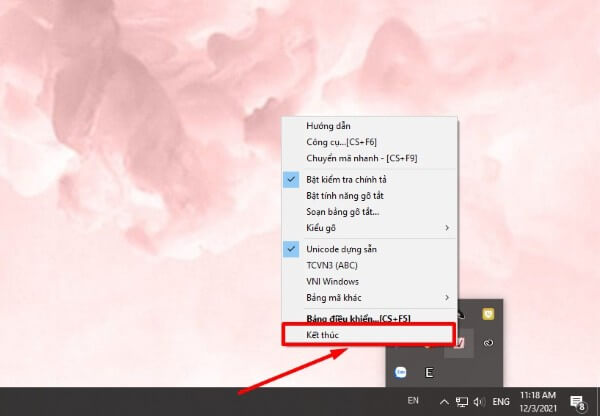600x416 pixels.
Task: Collapse the hidden icons tray chevron
Action: click(x=443, y=402)
